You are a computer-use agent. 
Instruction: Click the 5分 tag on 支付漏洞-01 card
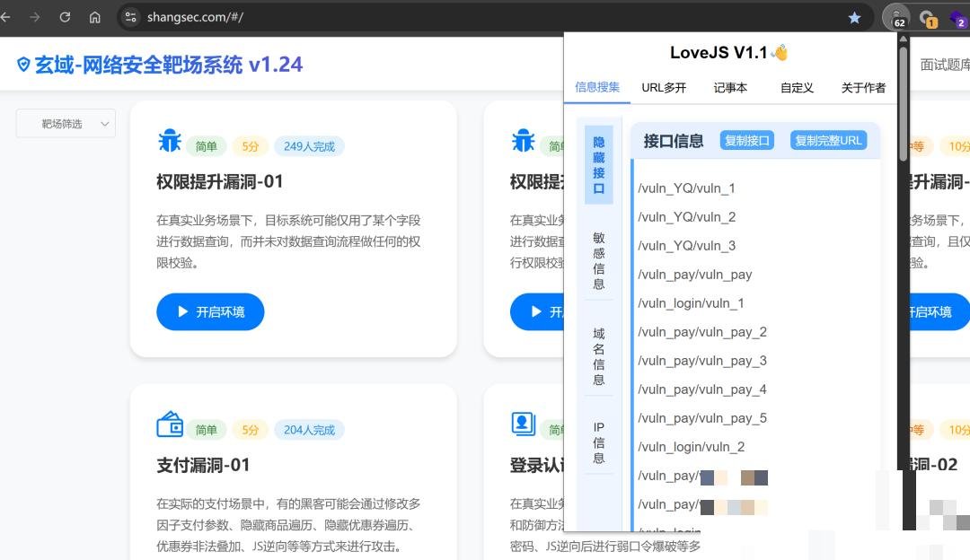(x=251, y=430)
